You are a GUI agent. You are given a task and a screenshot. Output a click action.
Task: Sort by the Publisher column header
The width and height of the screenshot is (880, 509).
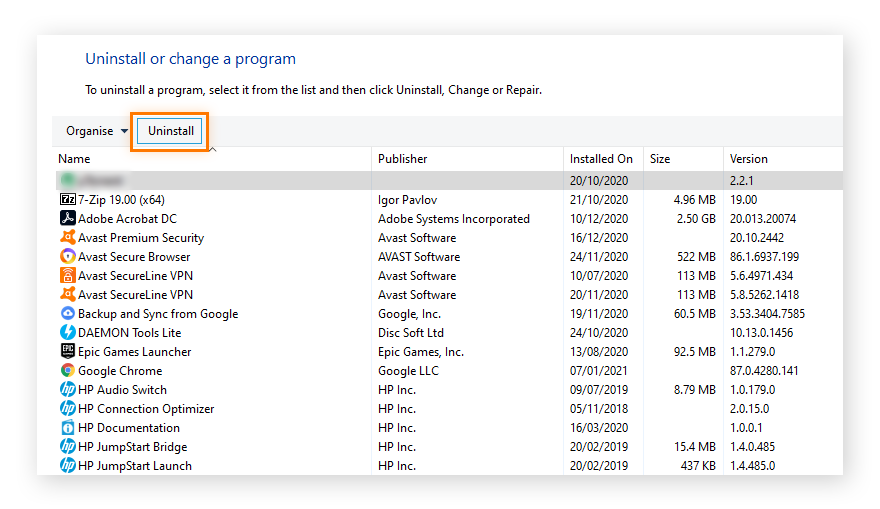(x=402, y=159)
